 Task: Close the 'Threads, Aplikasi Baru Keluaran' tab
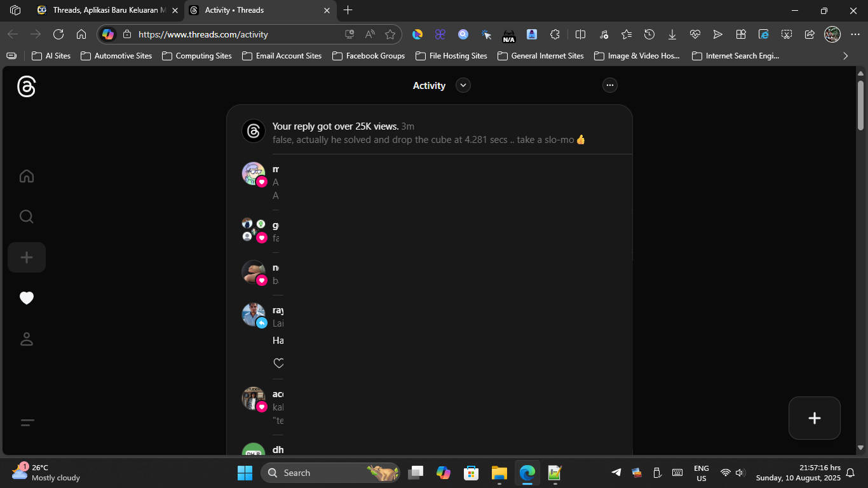click(175, 10)
